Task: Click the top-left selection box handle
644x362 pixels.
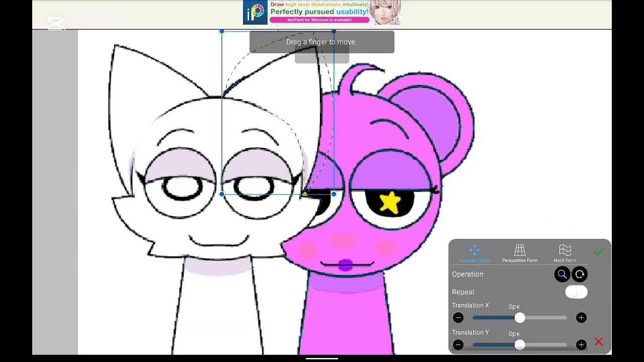Action: pos(222,32)
